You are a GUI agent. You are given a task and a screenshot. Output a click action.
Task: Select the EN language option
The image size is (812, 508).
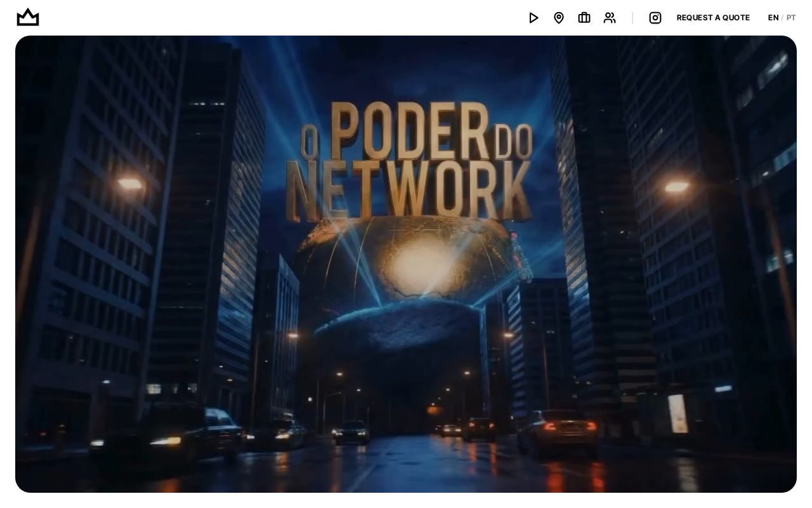pyautogui.click(x=773, y=18)
